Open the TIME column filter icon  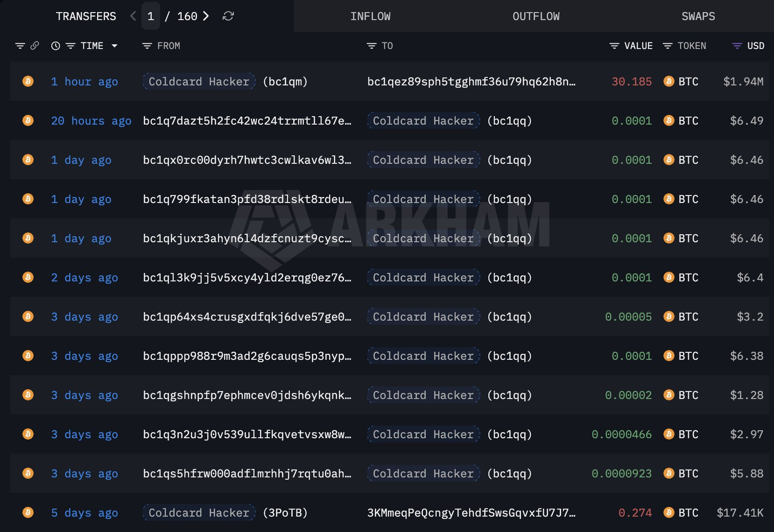point(70,46)
